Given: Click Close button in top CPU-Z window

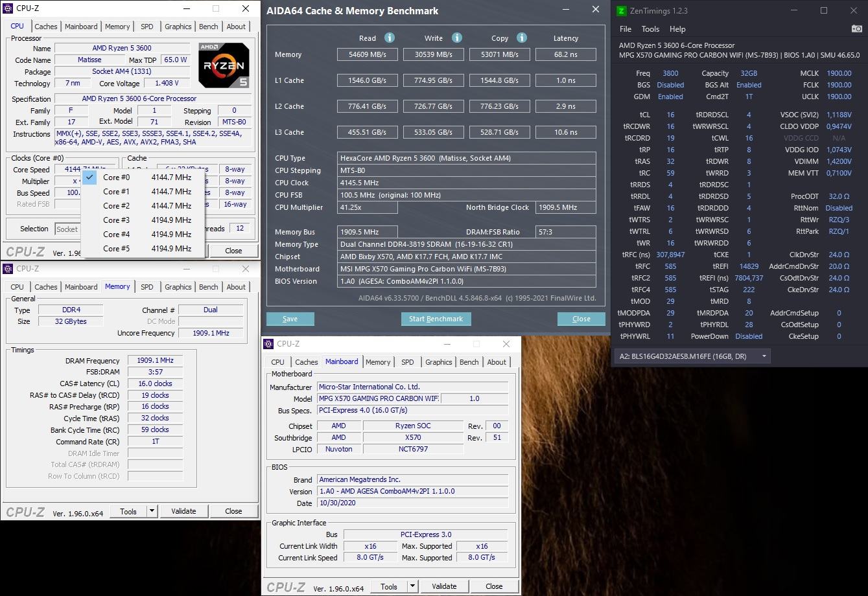Looking at the screenshot, I should point(233,251).
